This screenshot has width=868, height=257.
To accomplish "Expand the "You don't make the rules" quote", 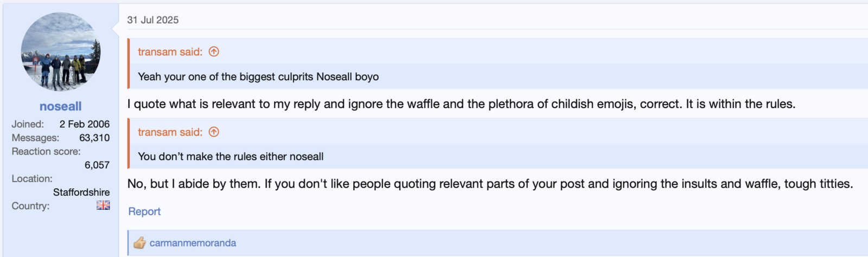I will pos(231,157).
